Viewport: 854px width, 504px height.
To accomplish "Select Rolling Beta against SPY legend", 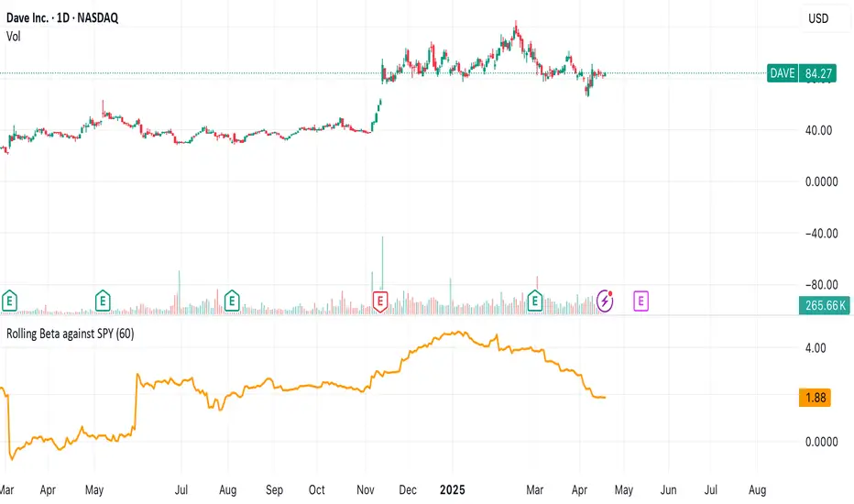I will [x=71, y=334].
